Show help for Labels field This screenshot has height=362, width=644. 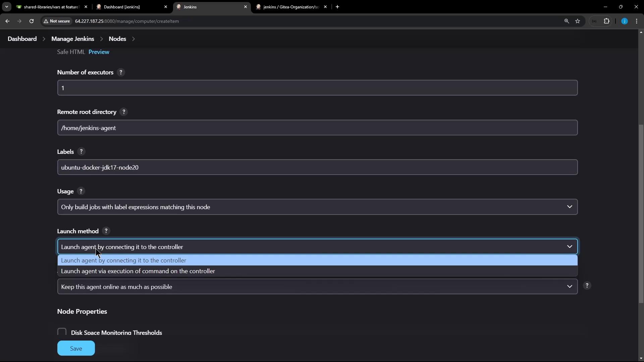pyautogui.click(x=81, y=152)
